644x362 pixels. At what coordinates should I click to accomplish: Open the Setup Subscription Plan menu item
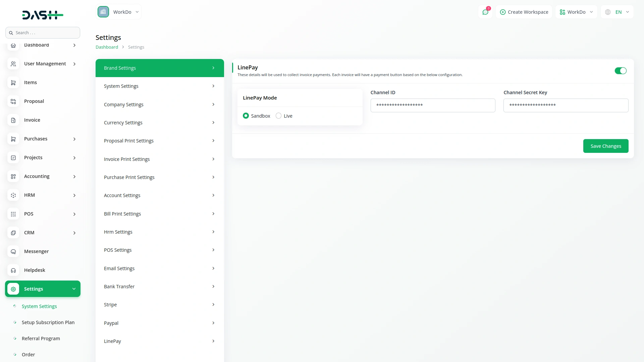click(48, 322)
